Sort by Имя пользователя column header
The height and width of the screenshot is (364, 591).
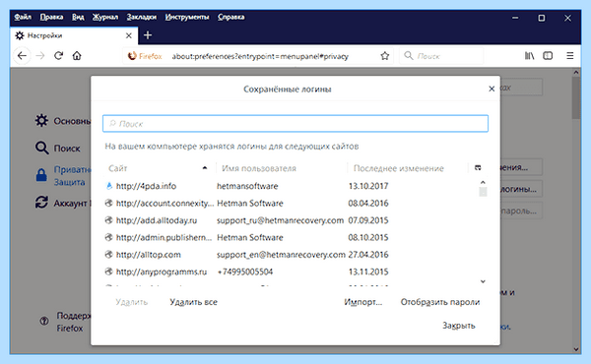coord(281,168)
